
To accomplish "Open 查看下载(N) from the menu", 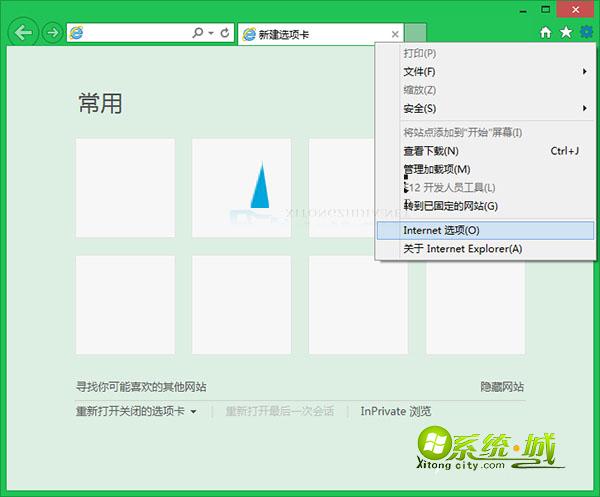I will [485, 151].
